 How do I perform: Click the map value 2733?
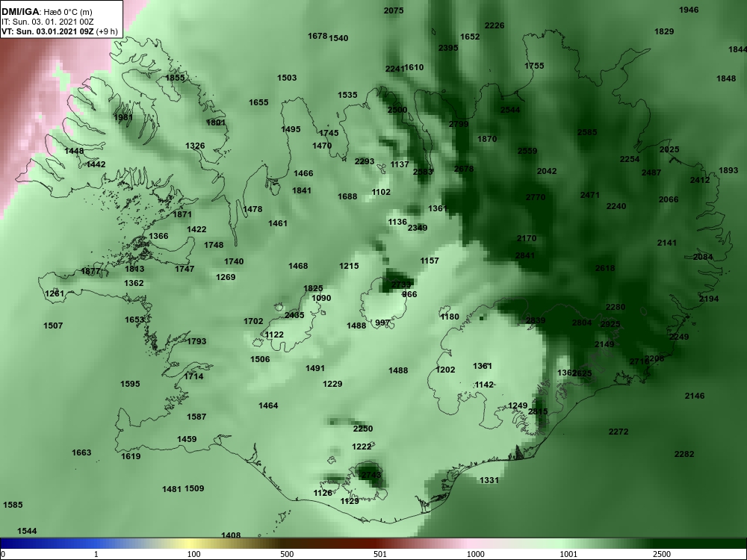point(400,284)
